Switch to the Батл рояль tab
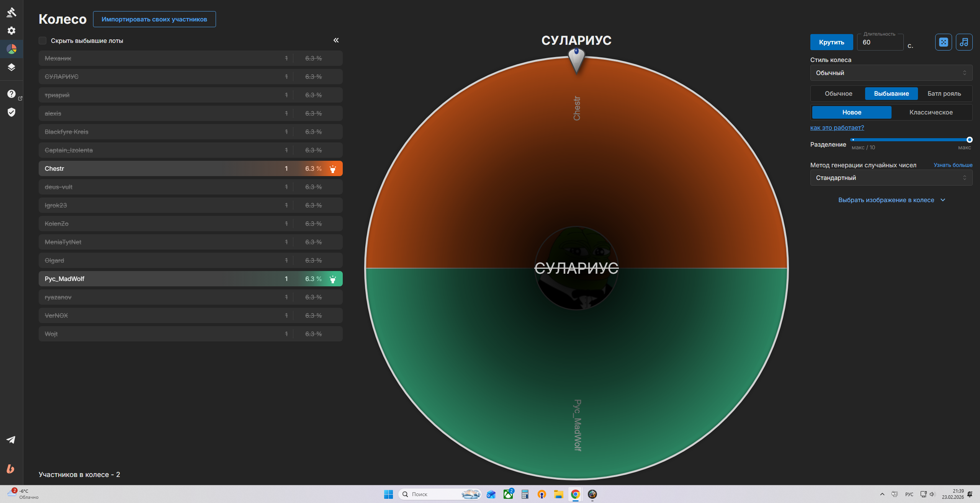Viewport: 980px width, 503px height. tap(944, 93)
